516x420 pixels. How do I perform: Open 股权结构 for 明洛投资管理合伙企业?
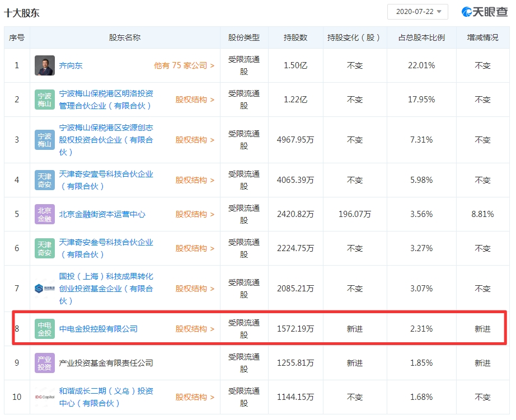(195, 100)
